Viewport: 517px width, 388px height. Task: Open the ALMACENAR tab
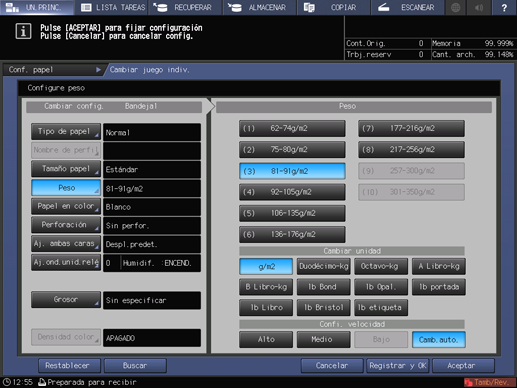tap(259, 7)
